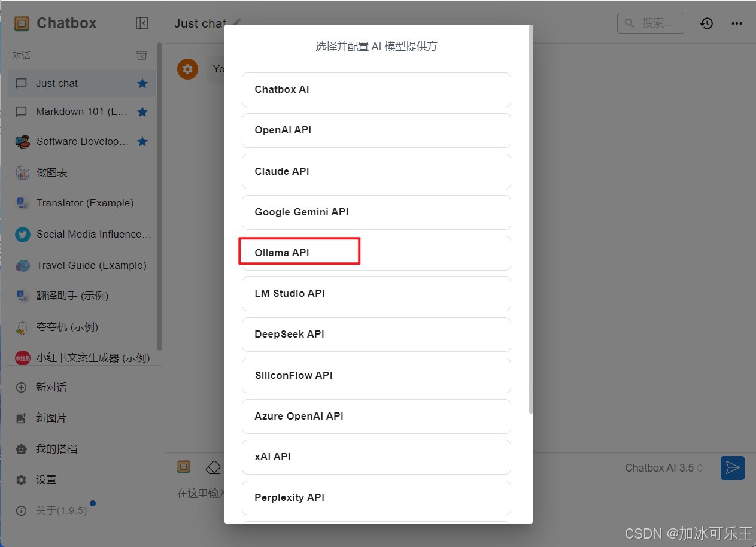
Task: Open 我的搭档 copilots
Action: pos(82,449)
